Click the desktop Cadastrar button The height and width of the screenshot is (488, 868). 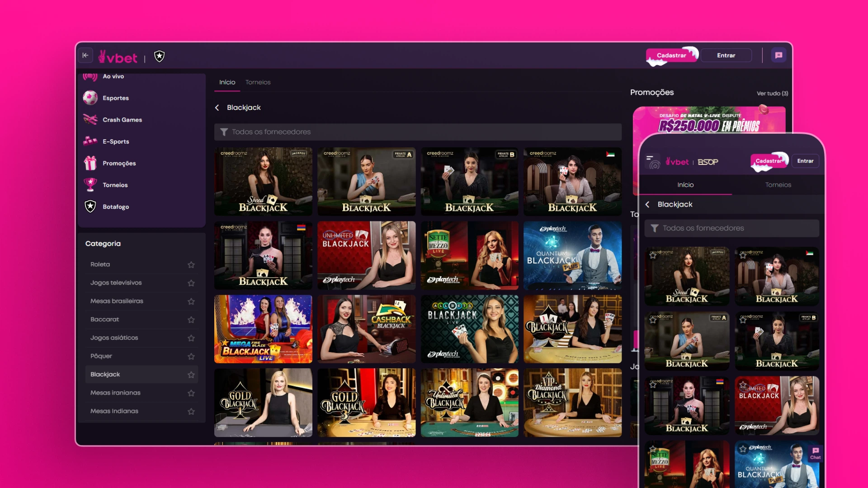point(671,55)
